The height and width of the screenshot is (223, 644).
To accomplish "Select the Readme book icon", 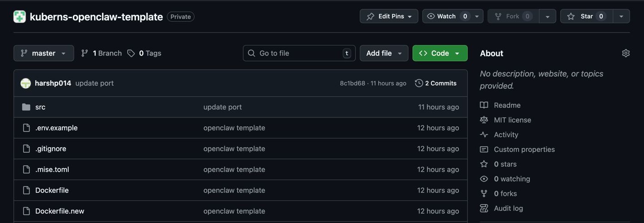I will pos(484,105).
